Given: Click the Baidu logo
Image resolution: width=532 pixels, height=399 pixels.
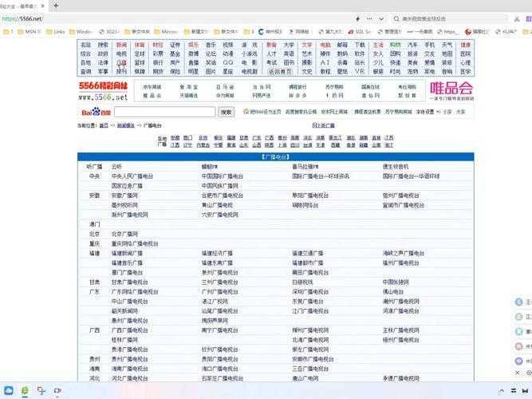Looking at the screenshot, I should click(96, 112).
